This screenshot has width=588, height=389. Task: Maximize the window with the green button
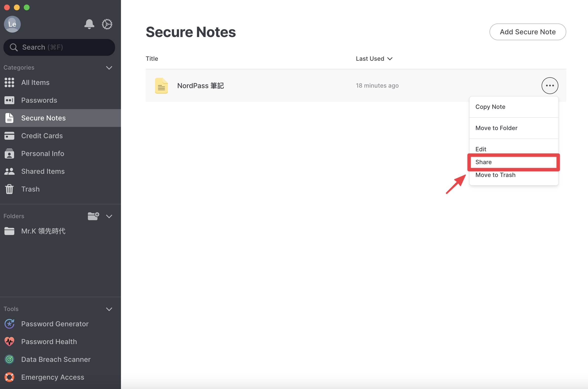pos(27,7)
